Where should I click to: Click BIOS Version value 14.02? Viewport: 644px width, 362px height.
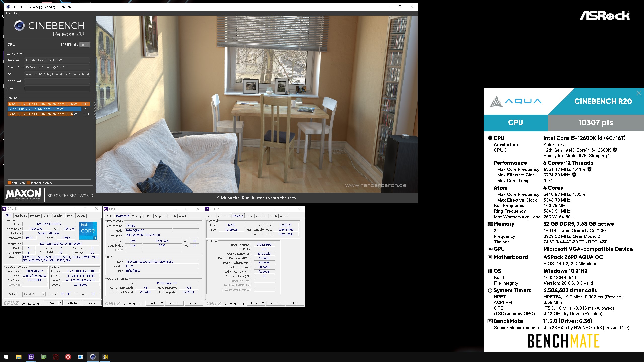[x=162, y=266]
